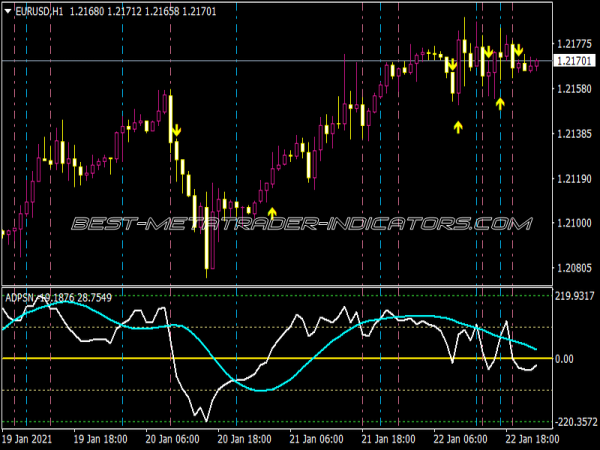The height and width of the screenshot is (450, 600).
Task: Click the low price value 1.21658
Action: click(x=161, y=12)
